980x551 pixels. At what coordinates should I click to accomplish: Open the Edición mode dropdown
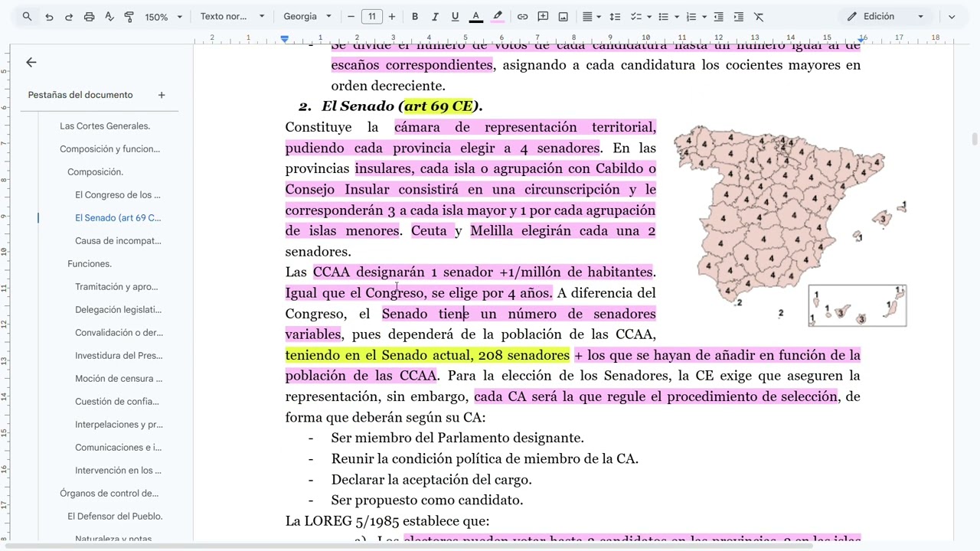tap(885, 16)
